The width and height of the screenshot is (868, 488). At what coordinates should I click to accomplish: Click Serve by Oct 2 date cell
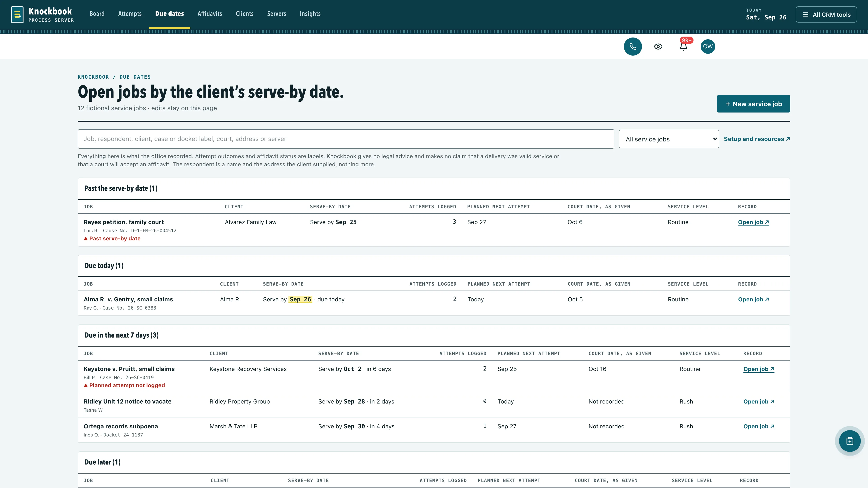354,369
